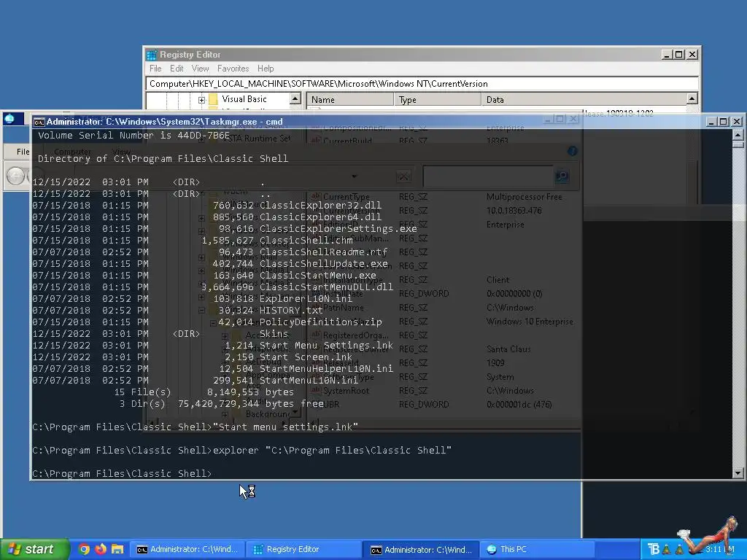Switch to This PC taskbar button
Image resolution: width=747 pixels, height=560 pixels.
click(x=537, y=550)
